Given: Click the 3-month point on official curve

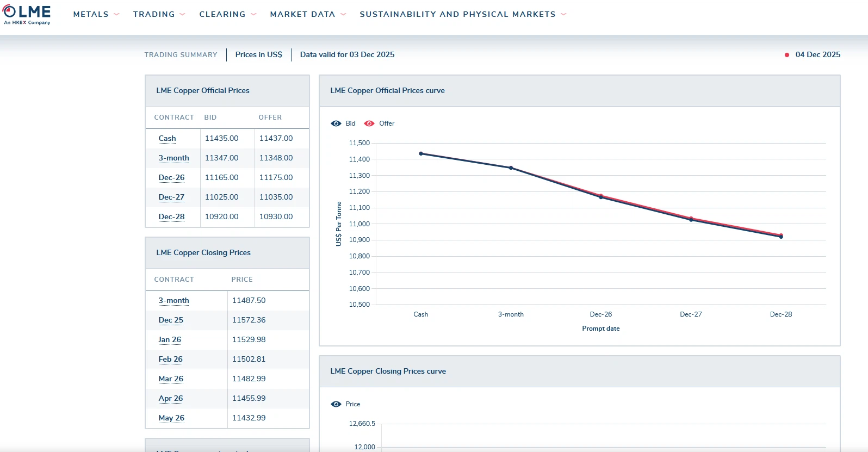Looking at the screenshot, I should tap(511, 168).
